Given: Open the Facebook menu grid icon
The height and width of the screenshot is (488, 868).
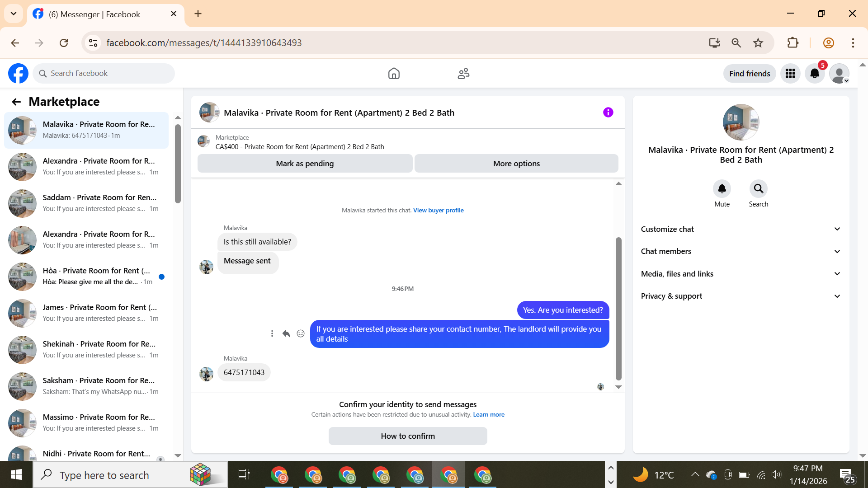Looking at the screenshot, I should [x=790, y=74].
